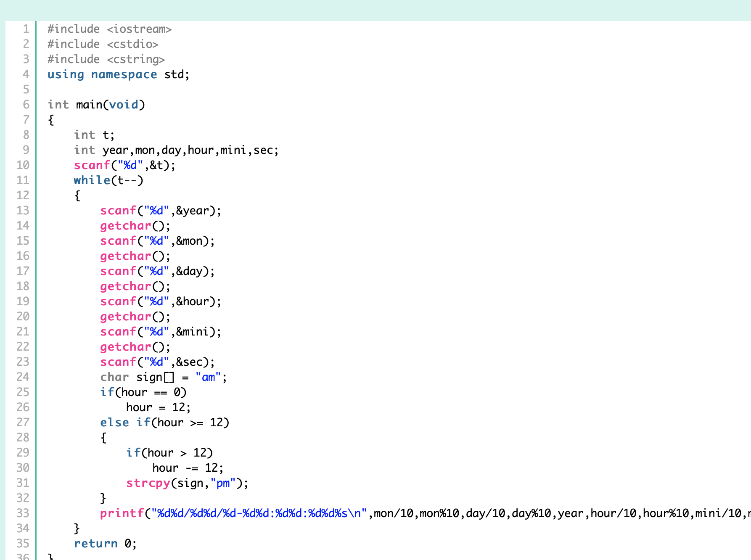Click scanf("%d",&mini); statement
The image size is (751, 560).
pos(161,332)
